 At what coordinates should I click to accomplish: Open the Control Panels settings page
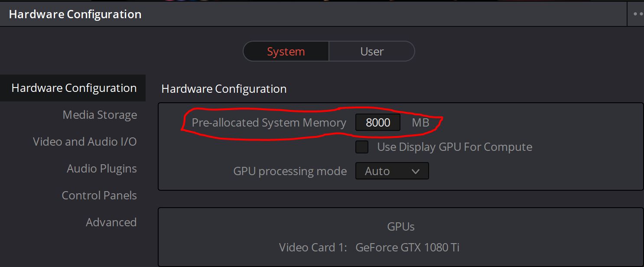(99, 195)
